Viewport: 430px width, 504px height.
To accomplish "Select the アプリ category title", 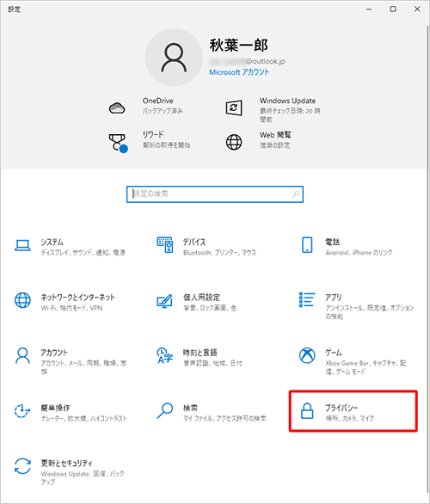I will [x=333, y=297].
